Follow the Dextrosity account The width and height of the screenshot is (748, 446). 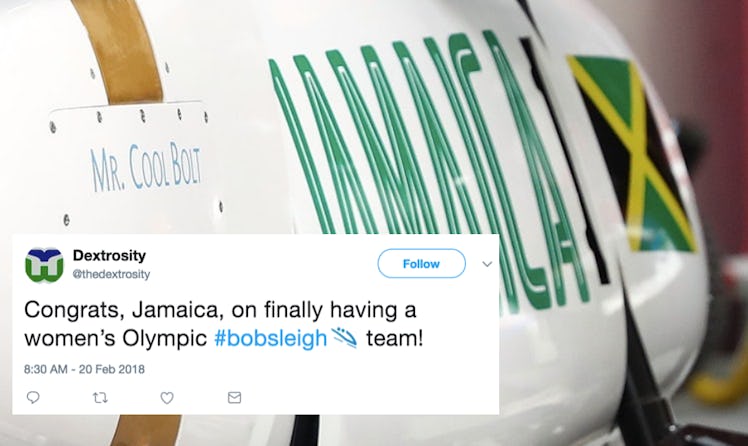(x=421, y=263)
